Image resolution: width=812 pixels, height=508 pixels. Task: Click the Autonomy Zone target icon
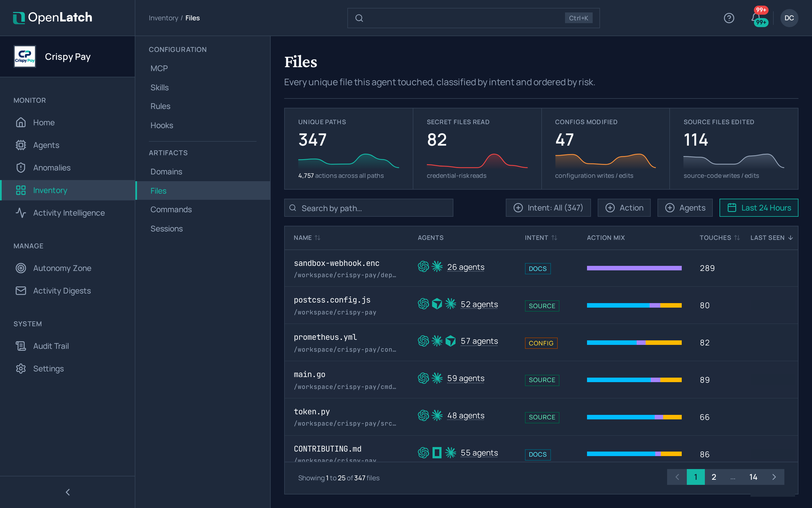click(x=21, y=268)
